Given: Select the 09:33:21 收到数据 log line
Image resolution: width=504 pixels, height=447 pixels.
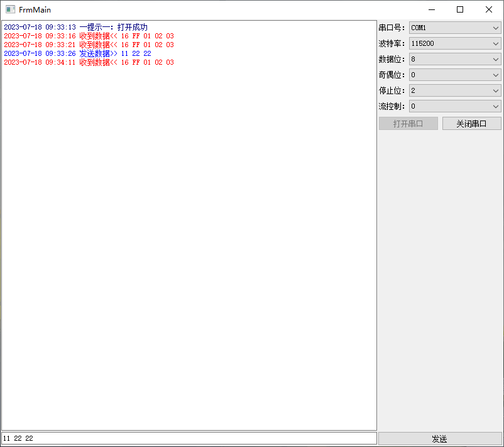Looking at the screenshot, I should tap(89, 45).
